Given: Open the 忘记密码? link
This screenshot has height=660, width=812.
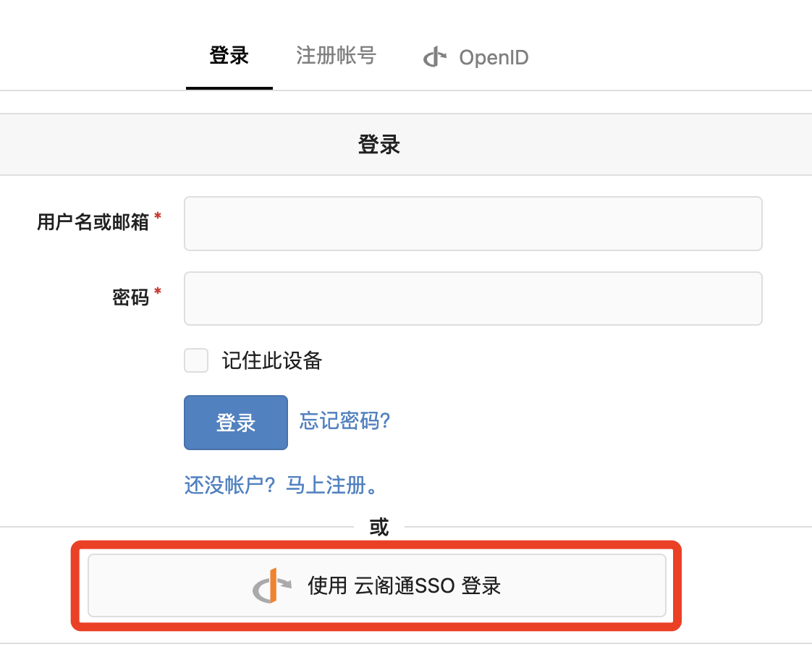Looking at the screenshot, I should [x=345, y=421].
